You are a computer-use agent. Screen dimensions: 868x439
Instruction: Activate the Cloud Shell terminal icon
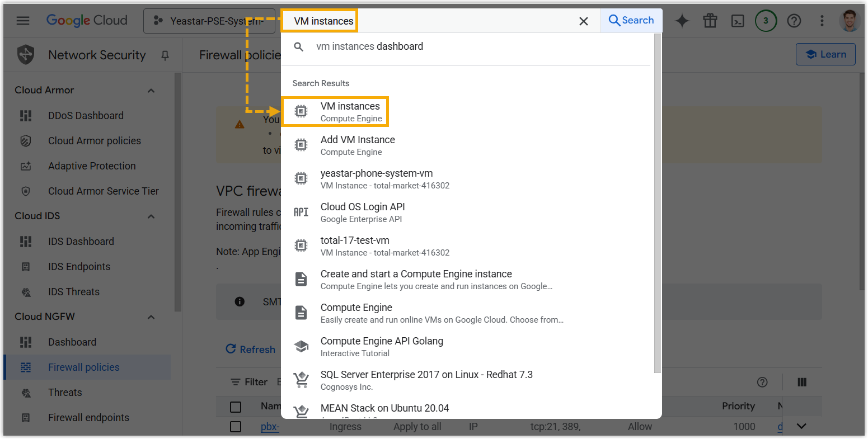coord(738,21)
